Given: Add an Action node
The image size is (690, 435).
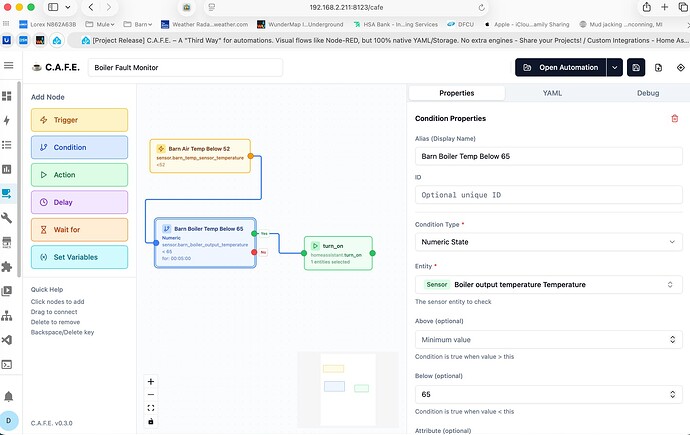Looking at the screenshot, I should click(x=79, y=175).
